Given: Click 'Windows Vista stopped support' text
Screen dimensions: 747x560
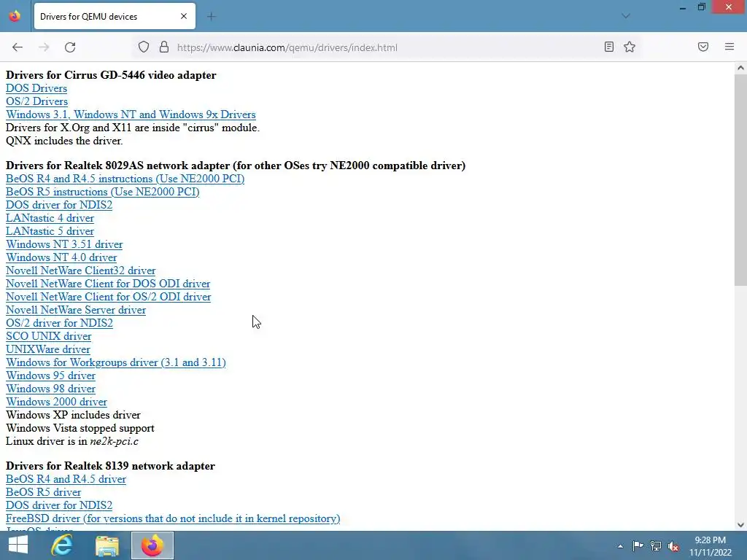Looking at the screenshot, I should (x=80, y=427).
